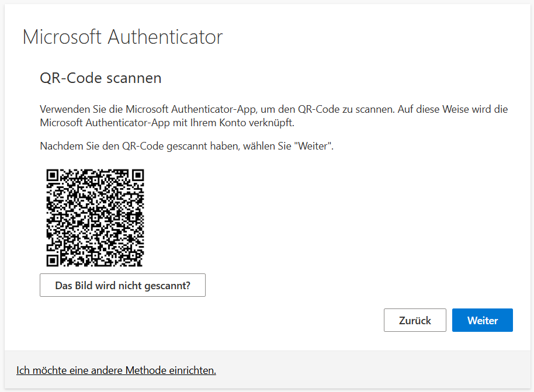This screenshot has height=392, width=534.
Task: Go back using the Zurück button
Action: pos(415,320)
